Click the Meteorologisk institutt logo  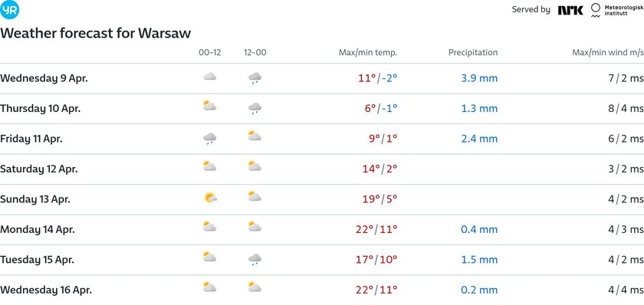[x=617, y=10]
